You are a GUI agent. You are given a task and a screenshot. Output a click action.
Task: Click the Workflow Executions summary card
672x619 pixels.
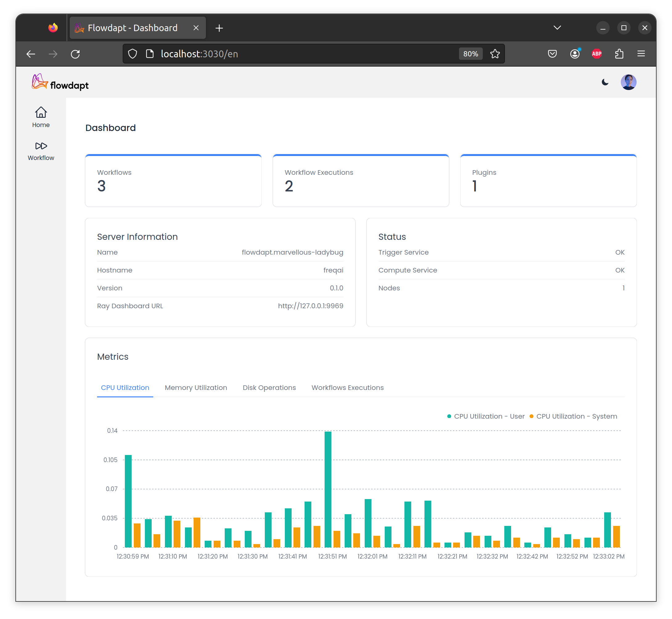(x=360, y=181)
